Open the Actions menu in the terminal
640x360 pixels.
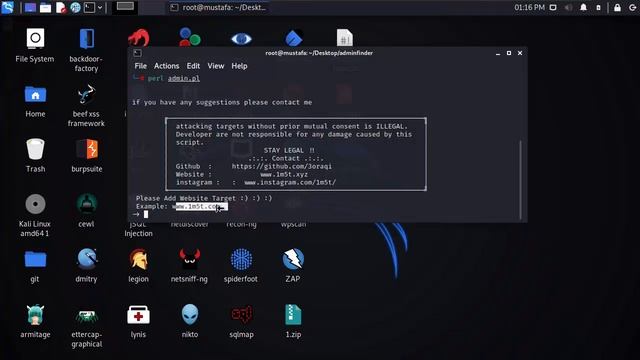166,66
